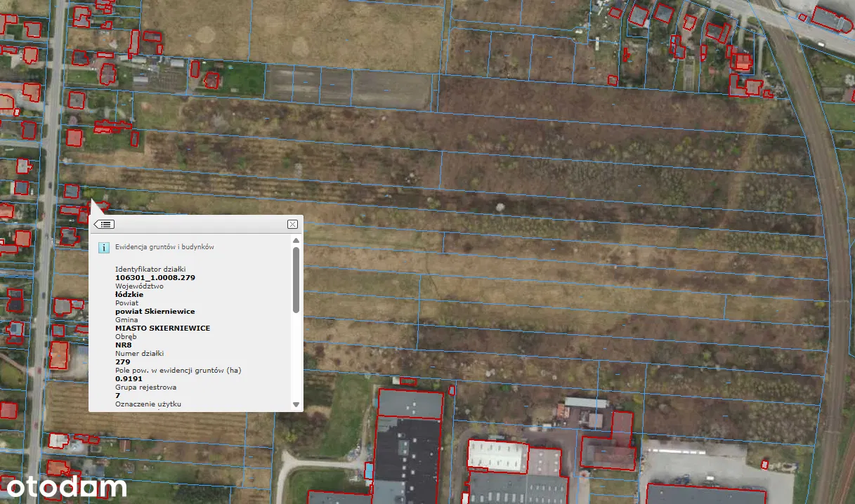Click the "powiat Skierniewice" value
The image size is (855, 504).
(155, 311)
